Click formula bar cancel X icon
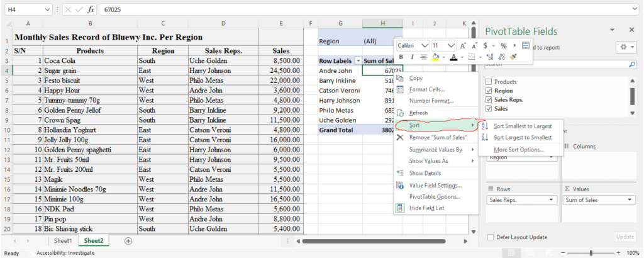Image resolution: width=644 pixels, height=258 pixels. pos(68,9)
